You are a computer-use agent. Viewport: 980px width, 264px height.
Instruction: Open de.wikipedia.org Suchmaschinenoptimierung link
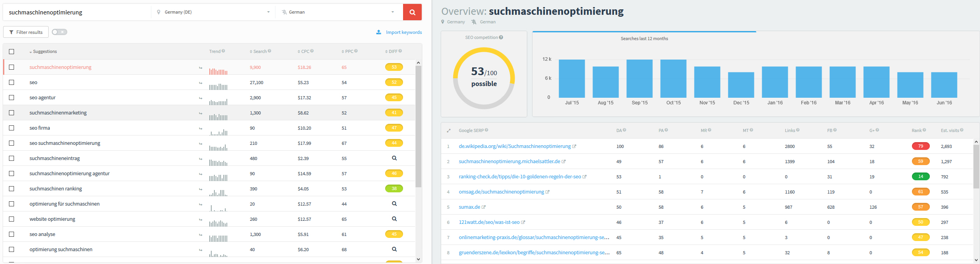515,146
